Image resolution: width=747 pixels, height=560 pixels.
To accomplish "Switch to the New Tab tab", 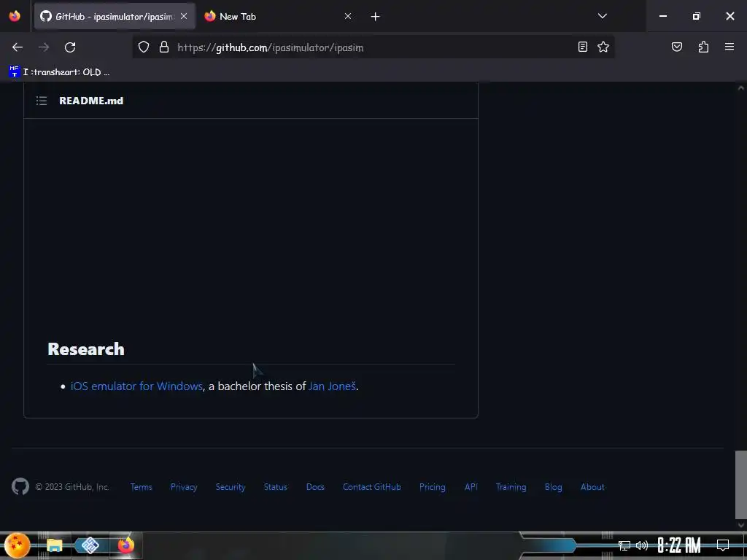I will [x=279, y=16].
